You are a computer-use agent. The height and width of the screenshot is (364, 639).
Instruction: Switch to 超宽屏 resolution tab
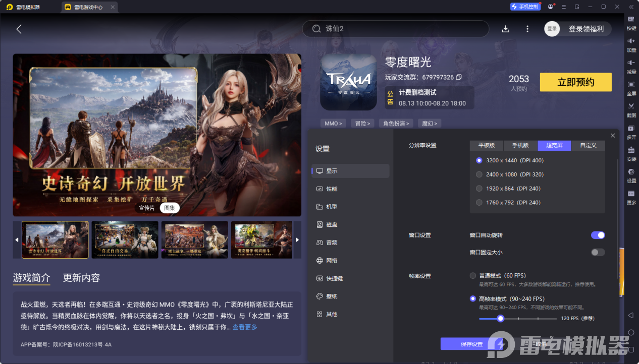coord(554,145)
